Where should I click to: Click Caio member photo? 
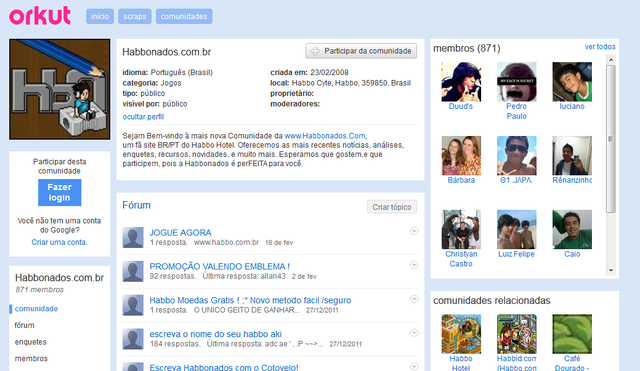(x=572, y=229)
